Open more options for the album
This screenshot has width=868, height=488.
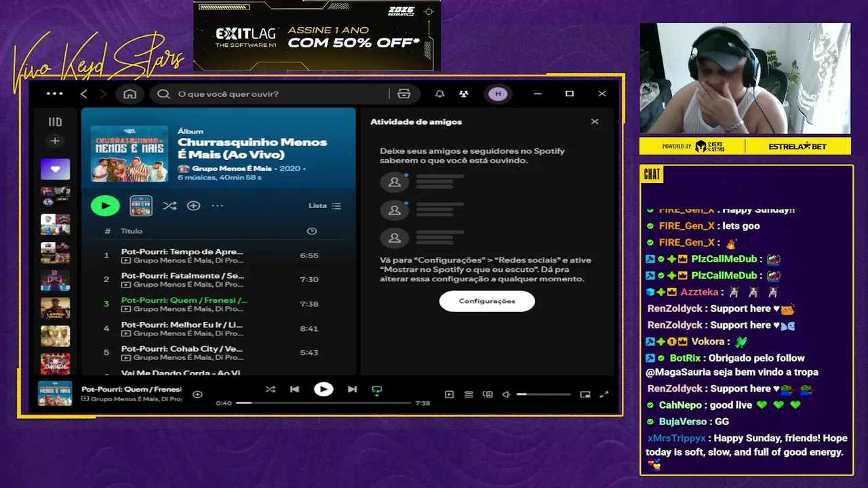[217, 205]
